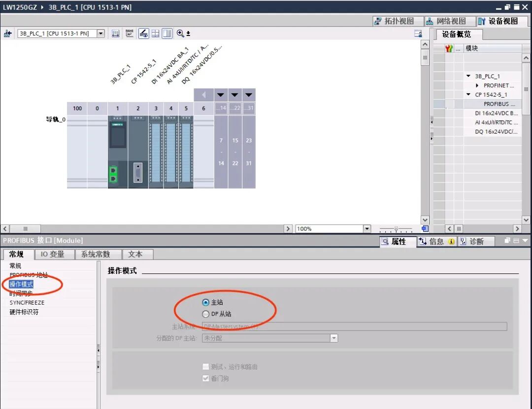Click the show module names toolbar icon
This screenshot has width=532, height=409.
coord(129,34)
